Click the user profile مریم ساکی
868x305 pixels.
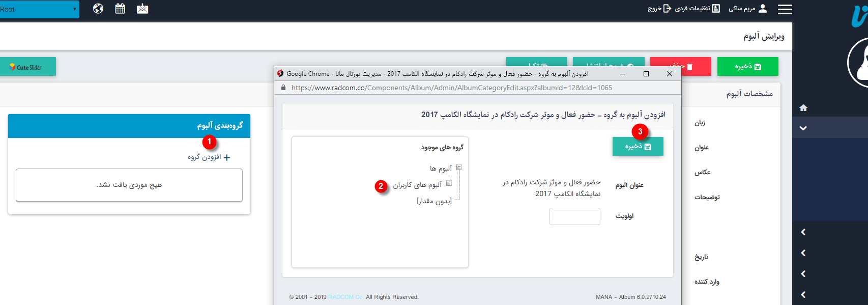coord(747,9)
